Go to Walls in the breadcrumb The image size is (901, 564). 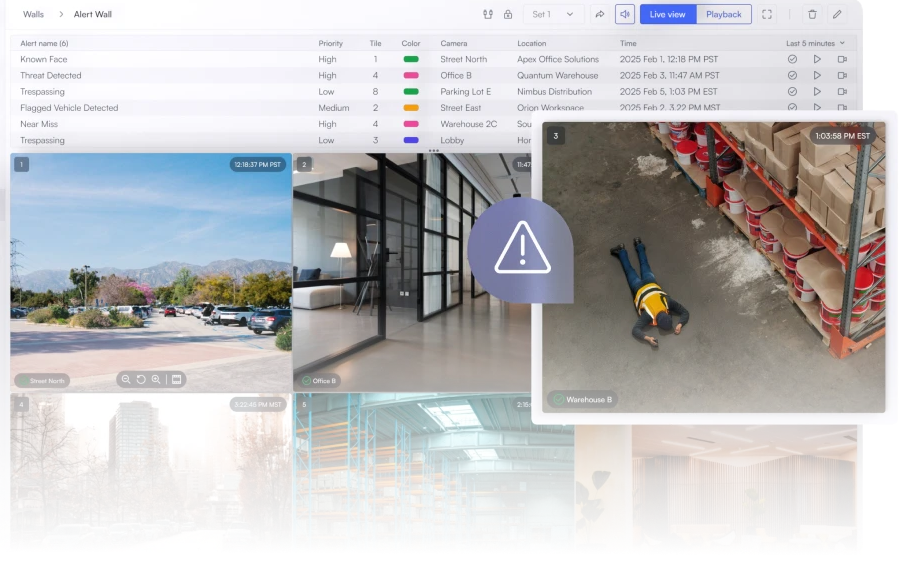point(33,14)
